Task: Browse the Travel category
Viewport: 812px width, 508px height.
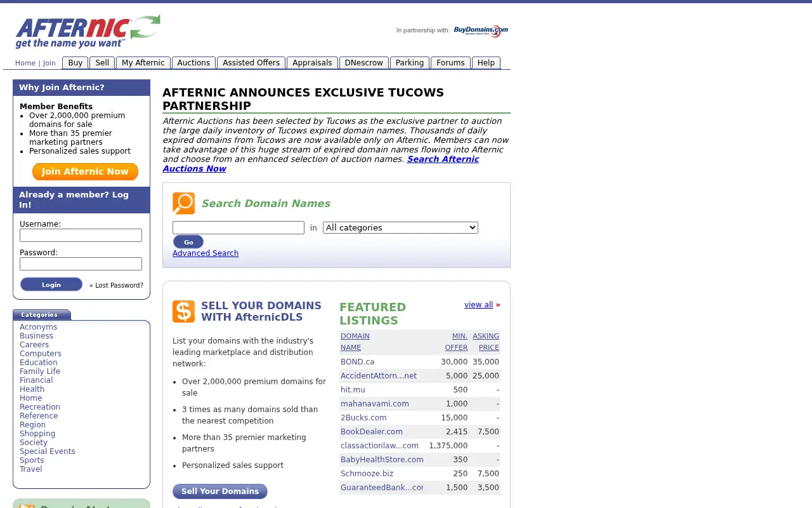Action: pos(31,469)
